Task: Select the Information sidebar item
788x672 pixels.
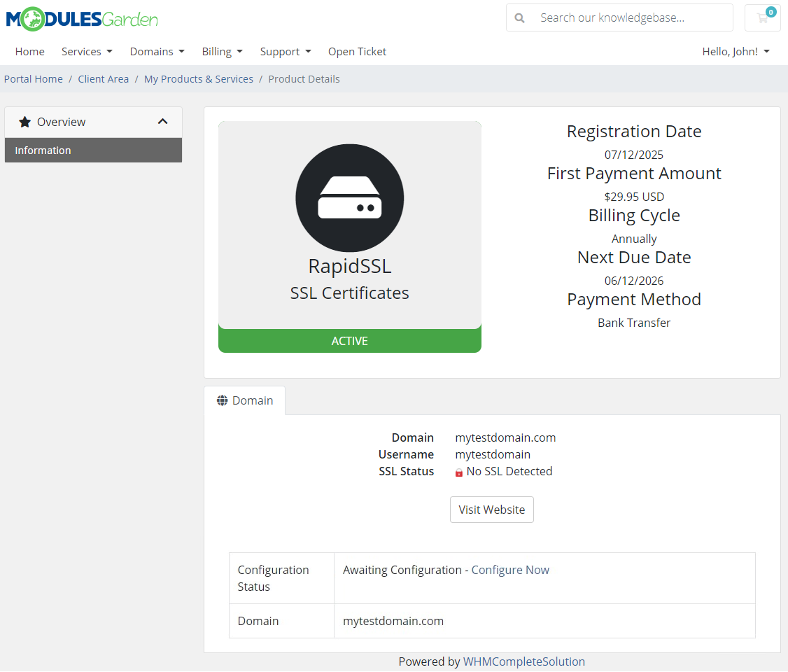Action: [x=43, y=150]
